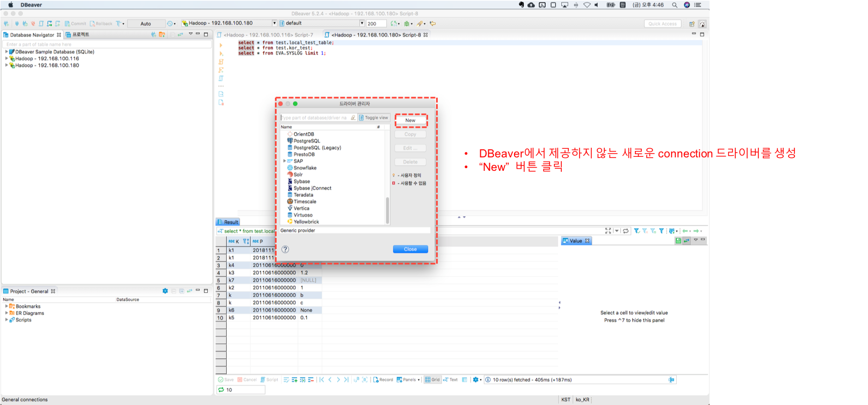
Task: Click Execute script icon in editor
Action: click(221, 62)
